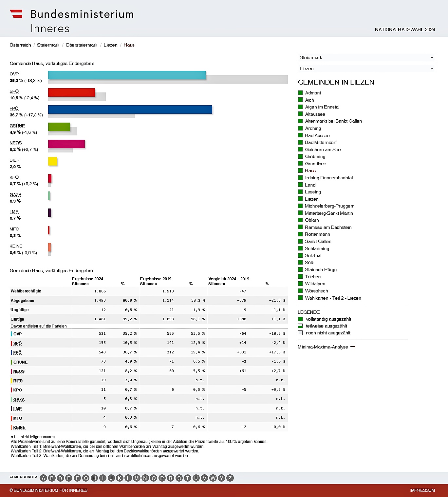The height and width of the screenshot is (497, 448).
Task: Click the arrow next to Minima-Maxima-Analyse
Action: pyautogui.click(x=353, y=347)
